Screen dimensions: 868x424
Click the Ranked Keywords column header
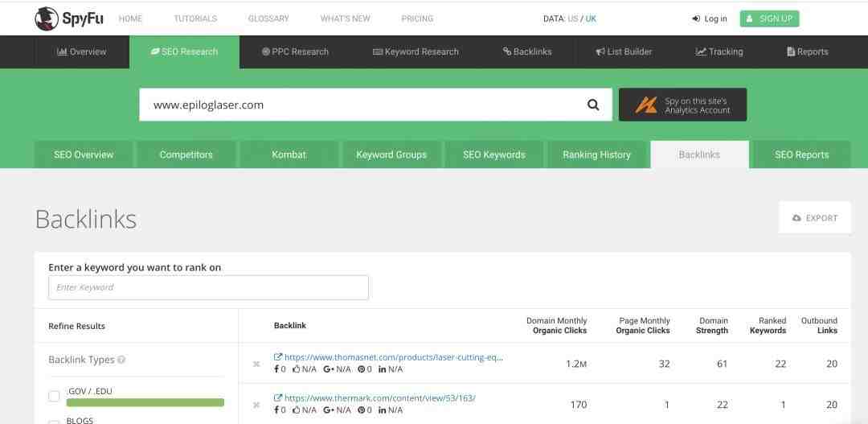point(768,326)
